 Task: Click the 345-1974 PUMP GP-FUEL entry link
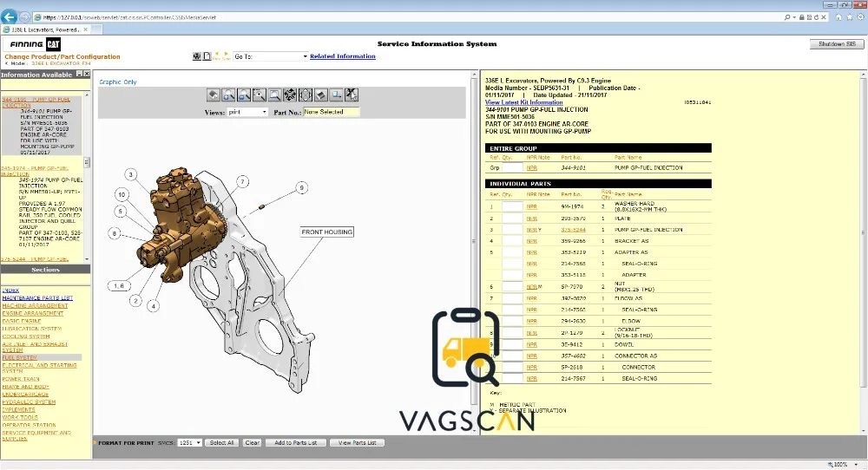(35, 171)
